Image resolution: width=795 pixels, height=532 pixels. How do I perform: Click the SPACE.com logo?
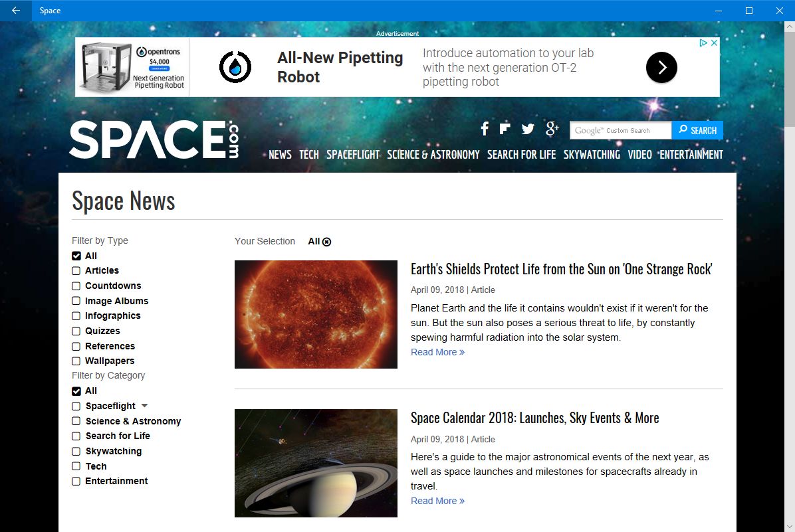click(x=154, y=139)
